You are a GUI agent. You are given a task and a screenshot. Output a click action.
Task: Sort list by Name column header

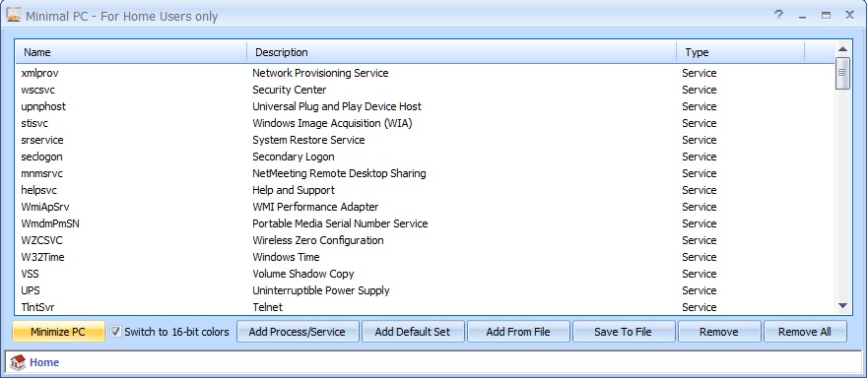point(131,52)
